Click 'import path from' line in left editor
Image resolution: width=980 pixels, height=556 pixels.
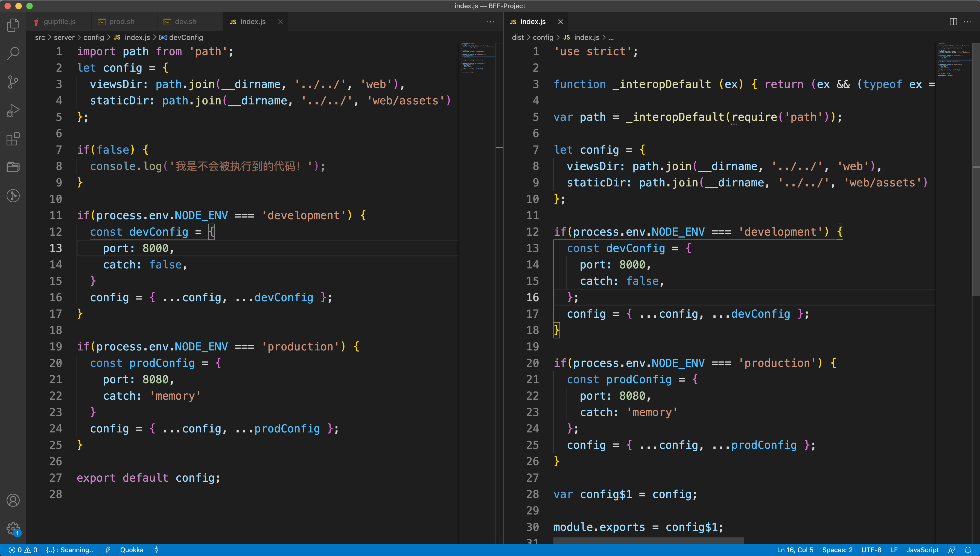(x=155, y=52)
